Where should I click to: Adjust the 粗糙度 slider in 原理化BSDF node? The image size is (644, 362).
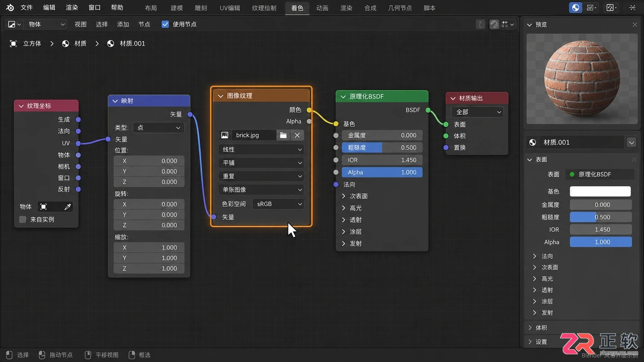(x=382, y=147)
